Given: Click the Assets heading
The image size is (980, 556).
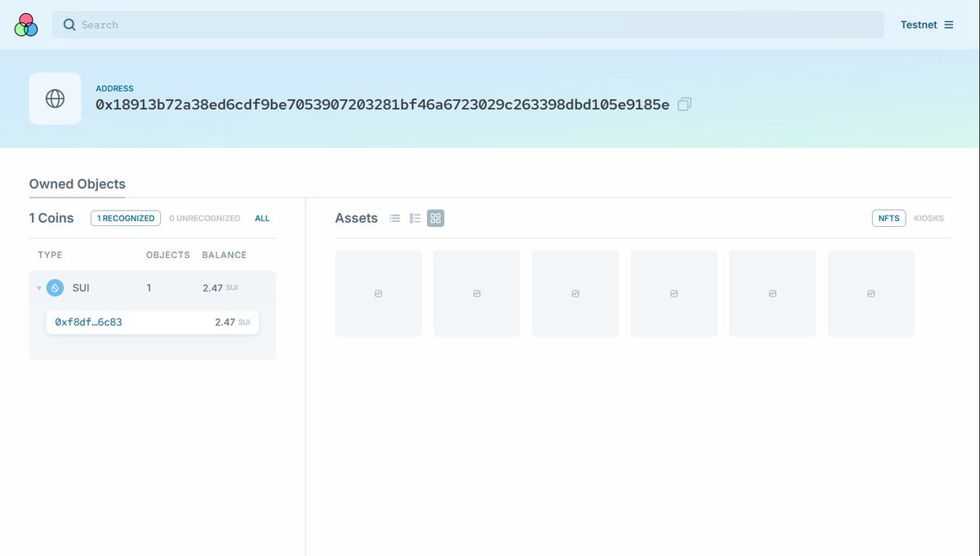Looking at the screenshot, I should point(356,218).
